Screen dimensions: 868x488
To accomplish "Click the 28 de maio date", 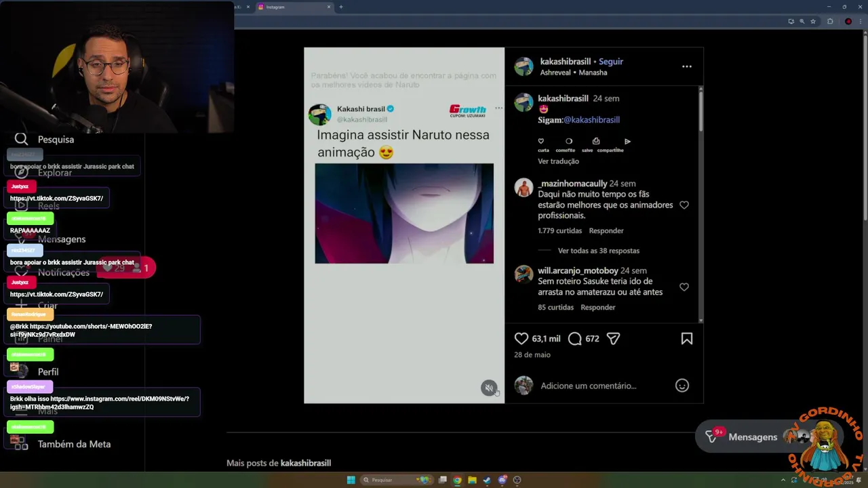I will [532, 354].
